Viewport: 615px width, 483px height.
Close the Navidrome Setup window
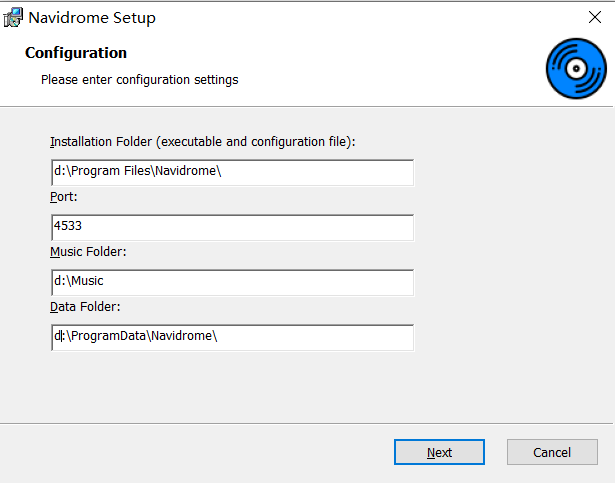coord(594,18)
